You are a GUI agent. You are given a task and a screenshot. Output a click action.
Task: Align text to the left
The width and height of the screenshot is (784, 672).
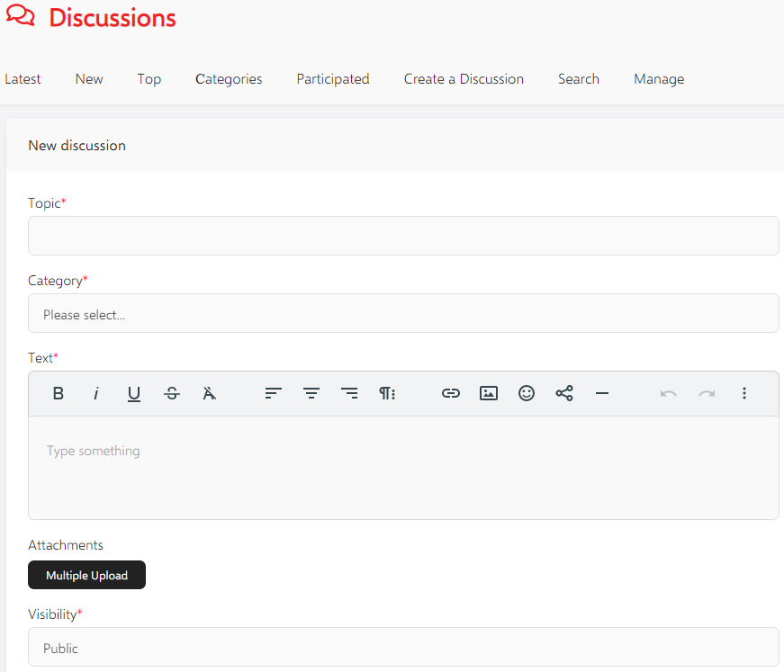273,393
